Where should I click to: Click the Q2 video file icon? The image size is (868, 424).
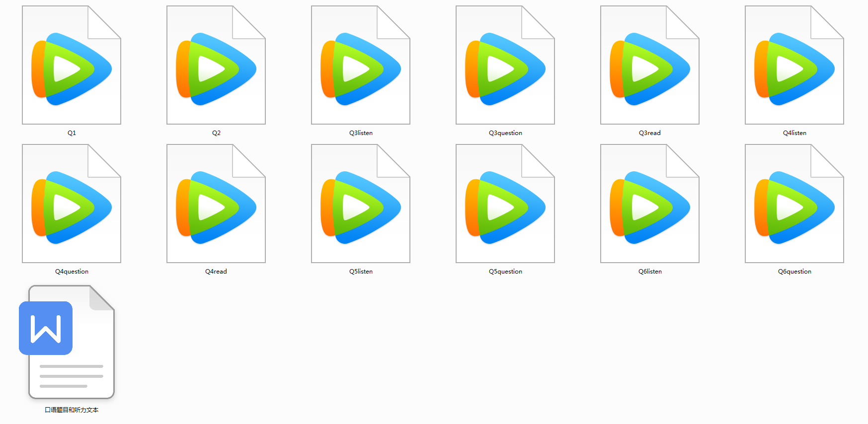(216, 66)
